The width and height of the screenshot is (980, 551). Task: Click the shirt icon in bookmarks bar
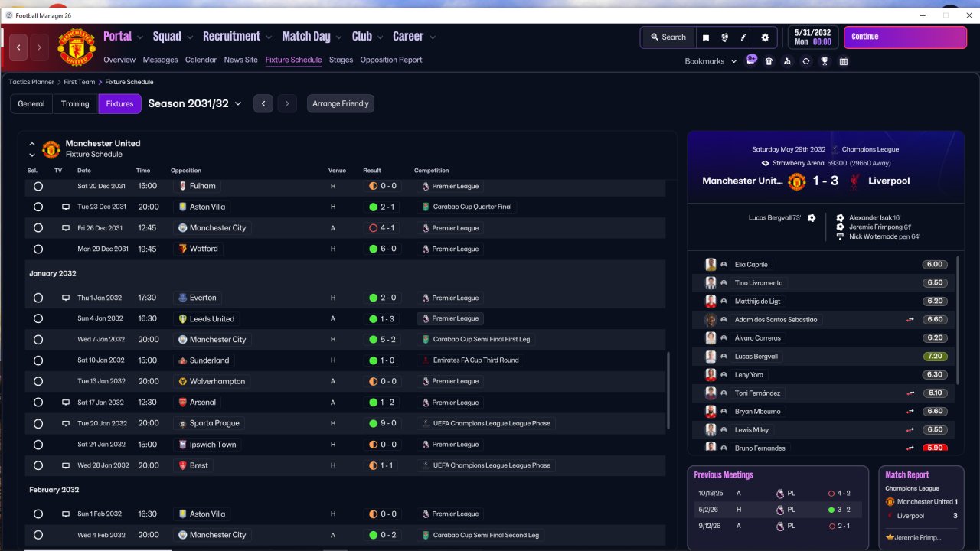click(x=769, y=61)
